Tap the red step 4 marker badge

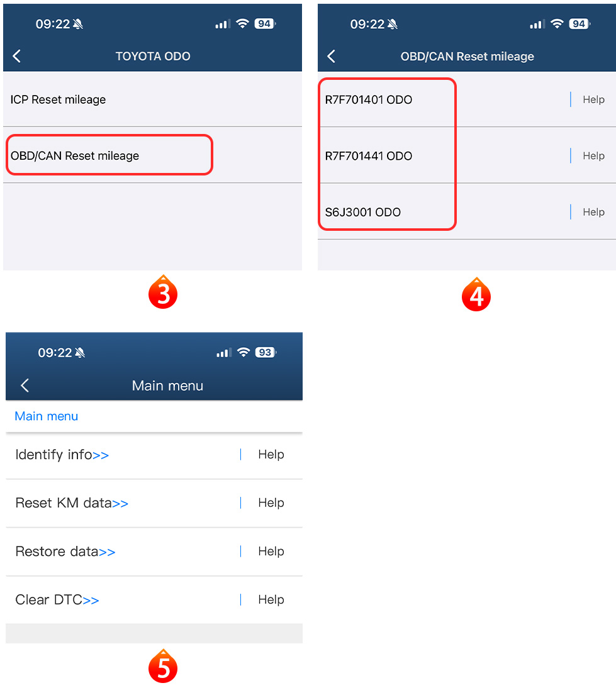pyautogui.click(x=476, y=294)
